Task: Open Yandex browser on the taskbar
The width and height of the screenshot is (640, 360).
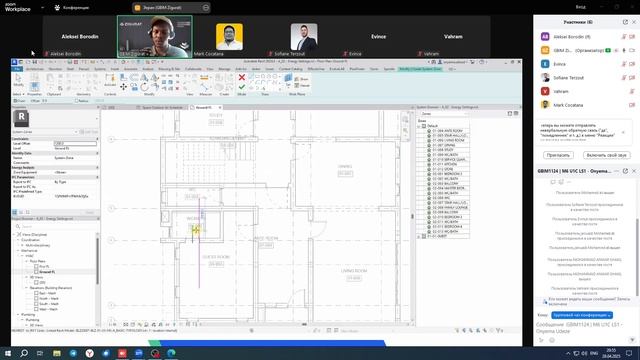Action: click(89, 353)
